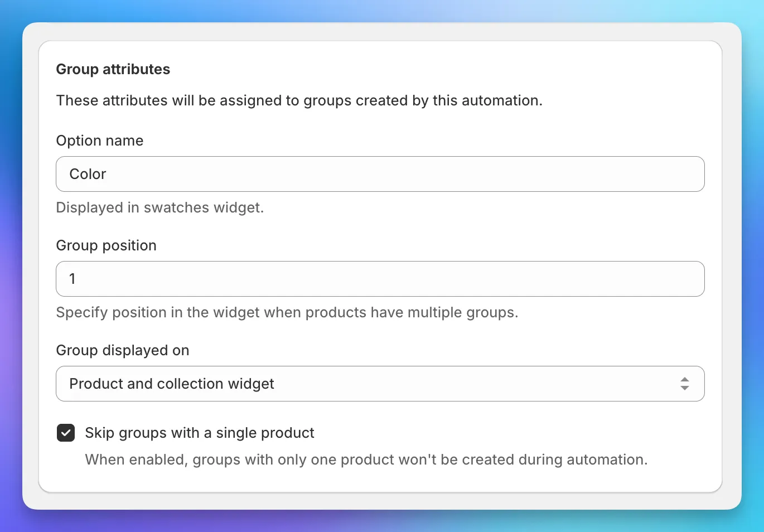Image resolution: width=764 pixels, height=532 pixels.
Task: Click the checked checkbox beside the skip option
Action: (x=65, y=433)
